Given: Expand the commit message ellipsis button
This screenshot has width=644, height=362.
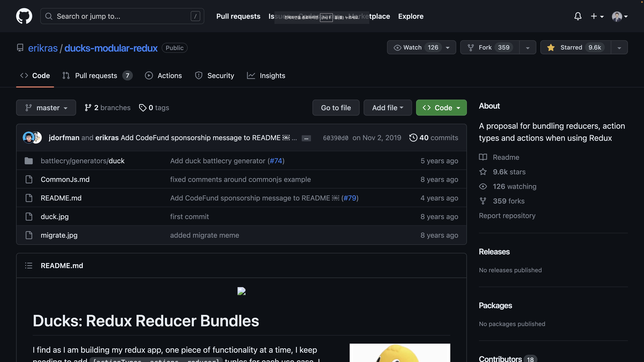Looking at the screenshot, I should (x=306, y=138).
